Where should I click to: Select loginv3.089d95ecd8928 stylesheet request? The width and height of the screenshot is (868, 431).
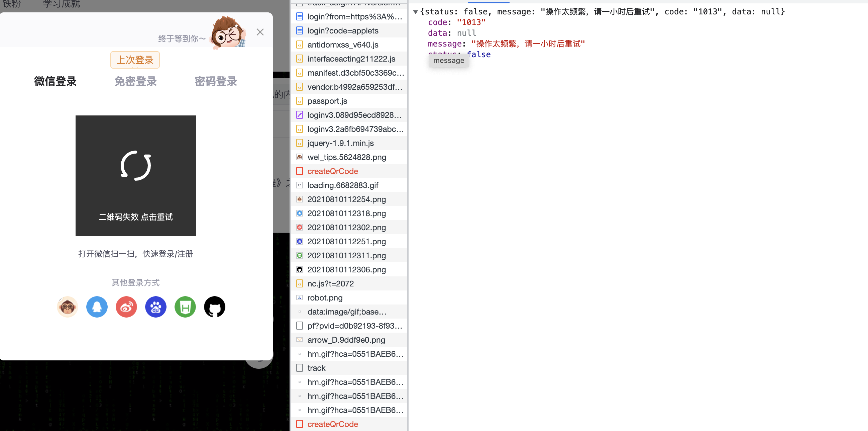click(349, 115)
